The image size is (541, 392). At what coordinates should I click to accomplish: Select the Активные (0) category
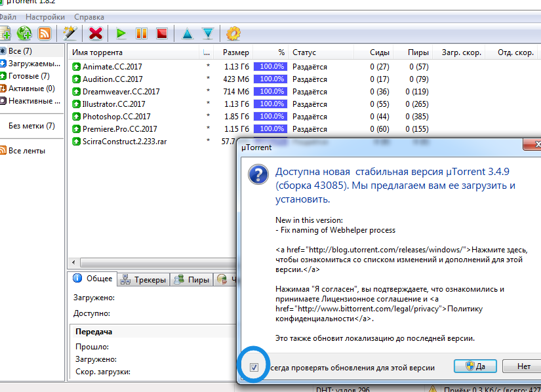[x=31, y=88]
